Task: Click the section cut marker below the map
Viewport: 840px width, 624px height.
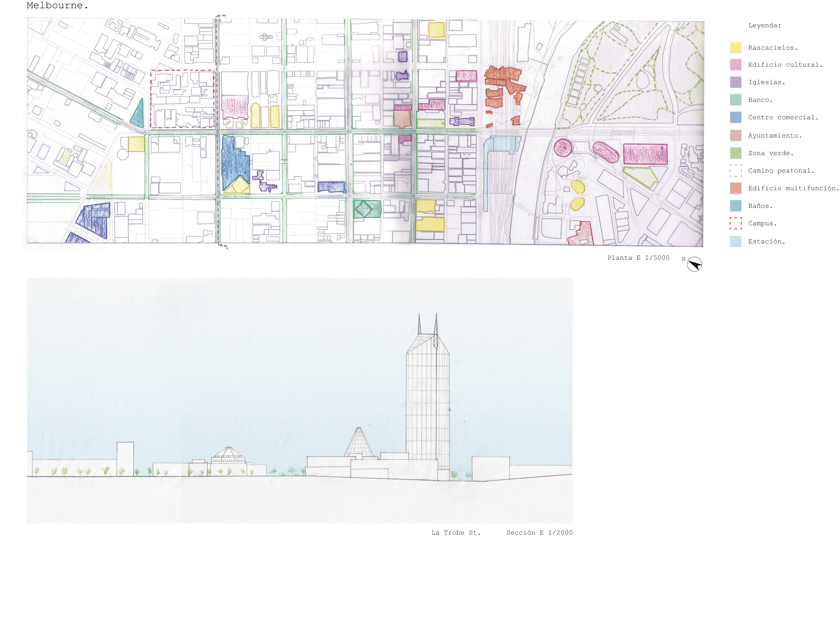Action: tap(223, 246)
